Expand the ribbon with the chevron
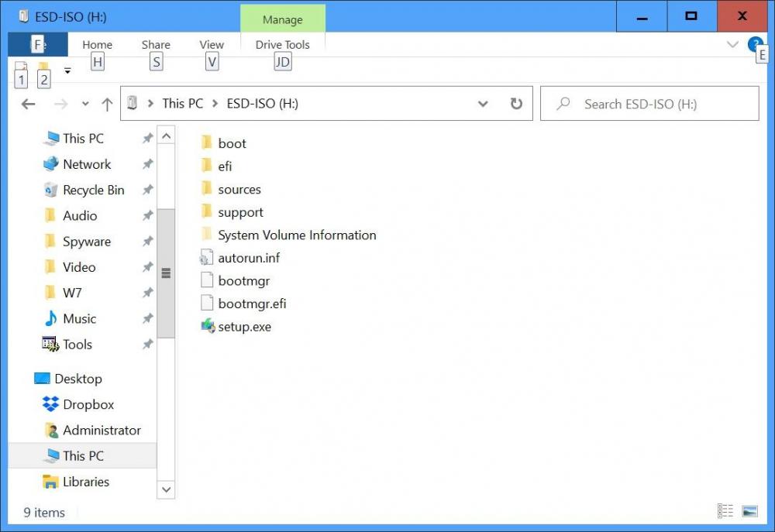 point(732,44)
